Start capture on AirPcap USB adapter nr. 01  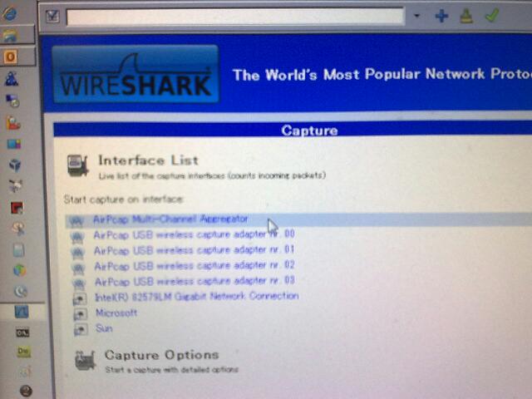pyautogui.click(x=194, y=250)
